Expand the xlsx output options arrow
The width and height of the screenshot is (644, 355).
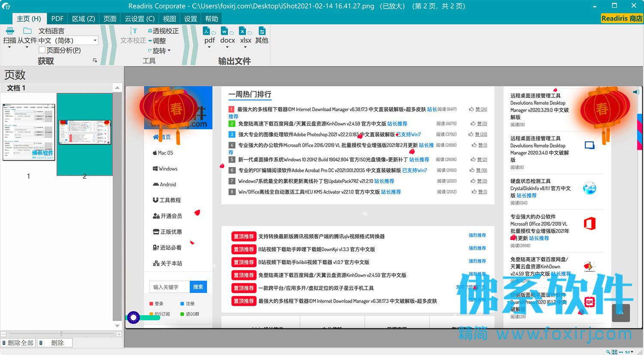click(x=245, y=47)
